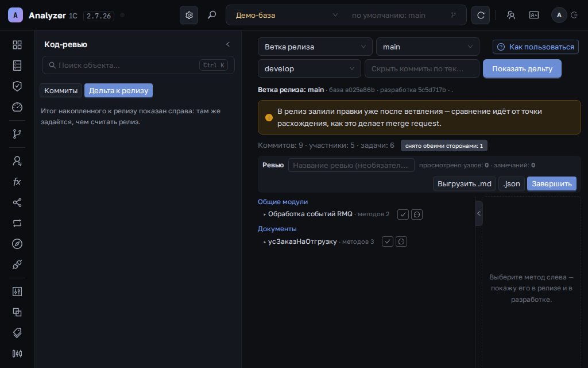Click the Документы category heading
Image resolution: width=588 pixels, height=368 pixels.
tap(277, 229)
